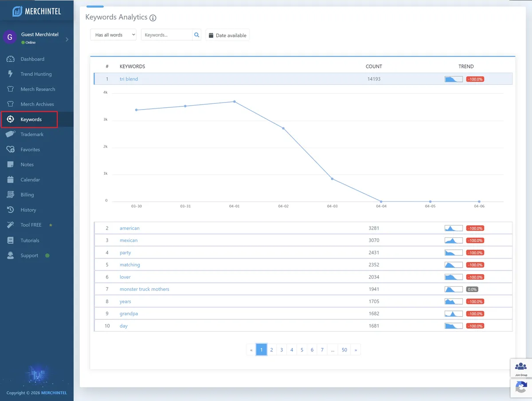Open the 'Has all words' dropdown
The width and height of the screenshot is (532, 401).
[113, 34]
